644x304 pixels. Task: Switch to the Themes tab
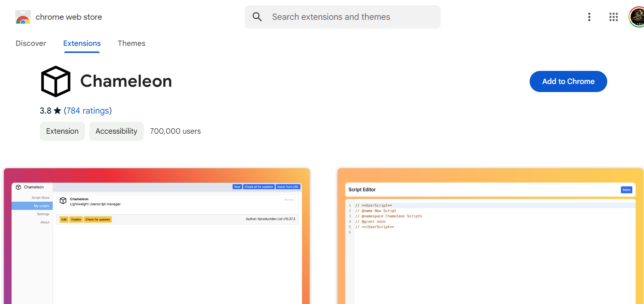click(x=131, y=43)
